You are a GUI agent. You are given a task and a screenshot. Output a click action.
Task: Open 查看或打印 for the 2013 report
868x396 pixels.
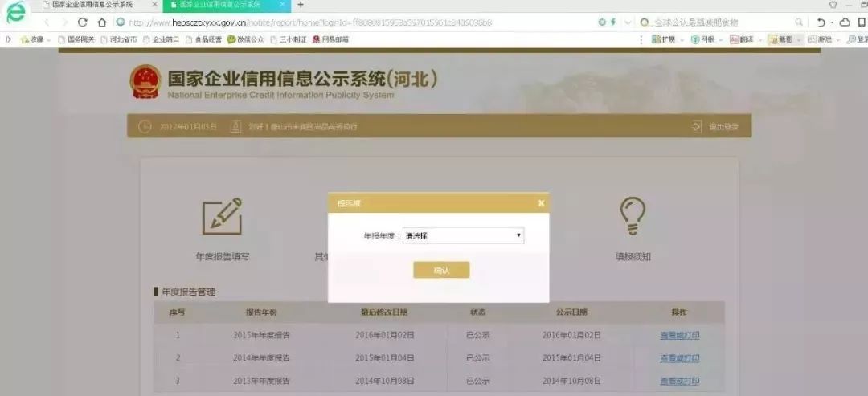(x=679, y=381)
